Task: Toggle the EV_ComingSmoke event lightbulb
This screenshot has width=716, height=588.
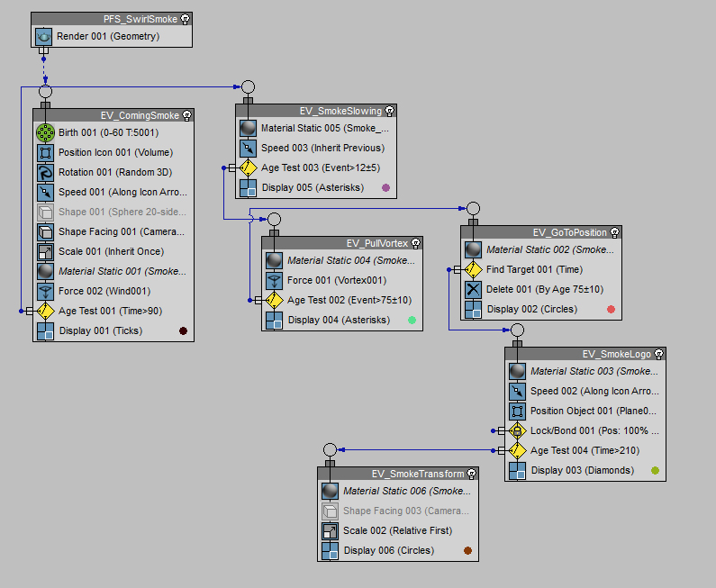Action: pyautogui.click(x=186, y=115)
